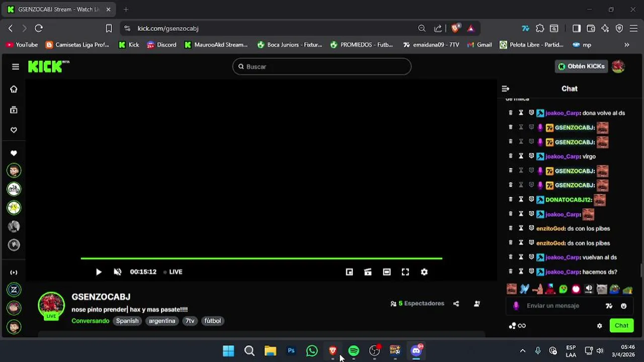Image resolution: width=644 pixels, height=362 pixels.
Task: Open the PROMIEDOS bookmark
Action: [x=361, y=45]
